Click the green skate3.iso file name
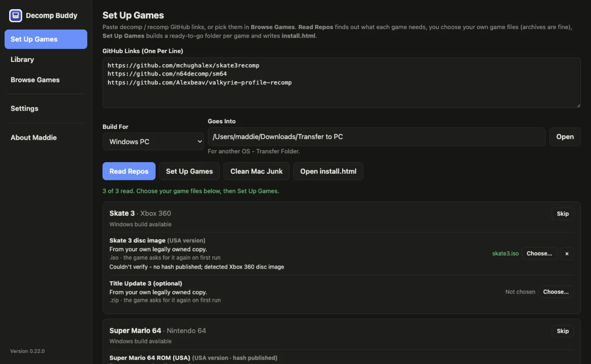Image resolution: width=591 pixels, height=364 pixels. click(x=505, y=253)
